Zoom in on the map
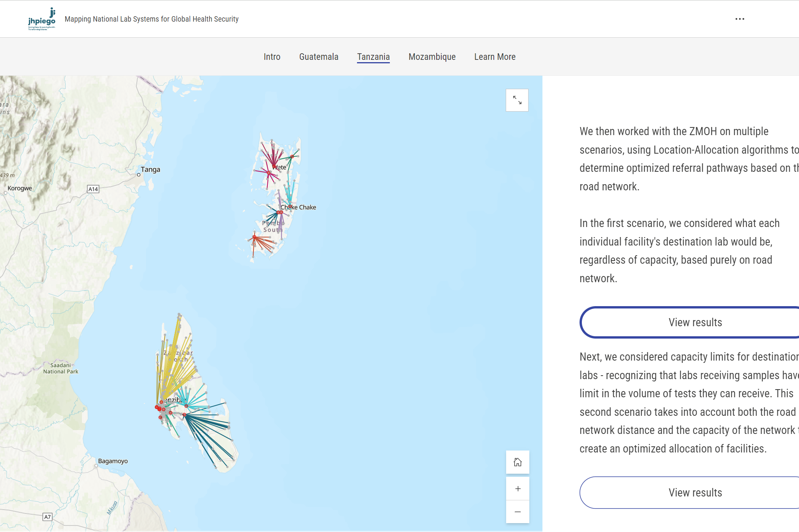Screen dimensions: 799x532 pyautogui.click(x=517, y=489)
